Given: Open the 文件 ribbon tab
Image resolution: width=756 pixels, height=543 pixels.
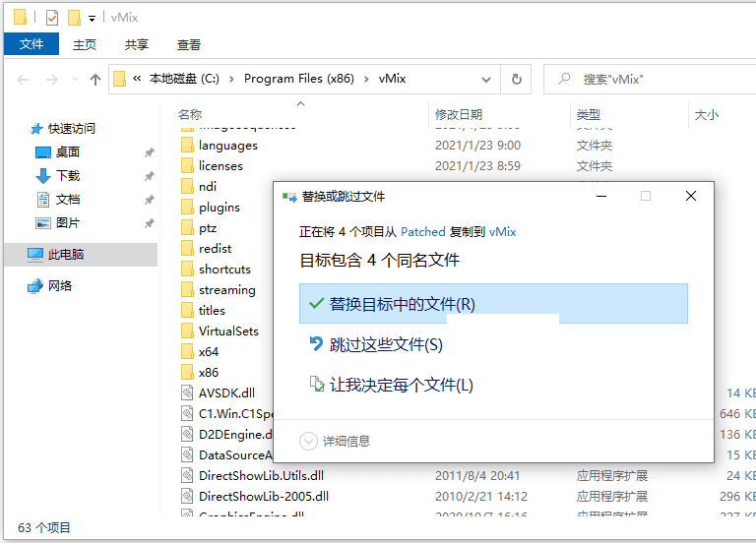Looking at the screenshot, I should pyautogui.click(x=31, y=44).
